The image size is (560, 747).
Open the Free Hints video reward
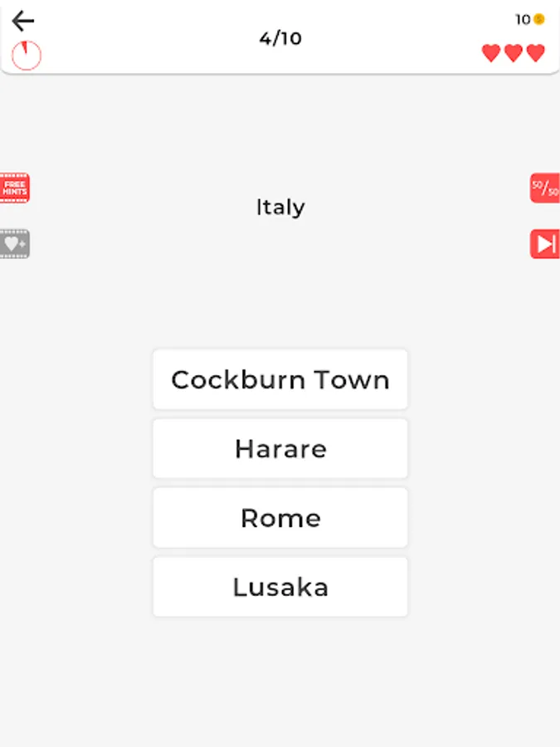pyautogui.click(x=14, y=188)
